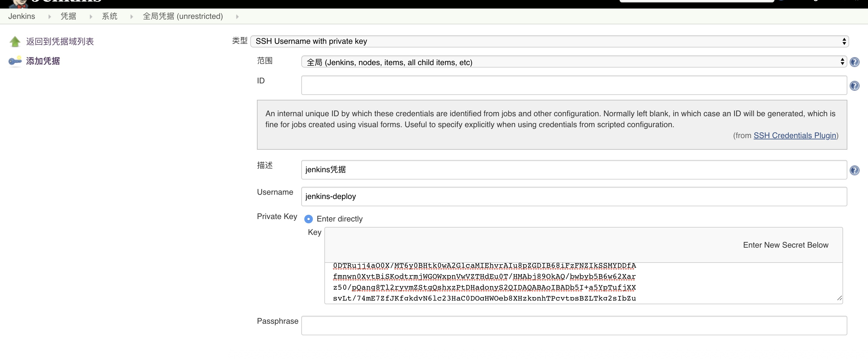The height and width of the screenshot is (359, 868).
Task: Focus the Passphrase input field
Action: pyautogui.click(x=573, y=325)
